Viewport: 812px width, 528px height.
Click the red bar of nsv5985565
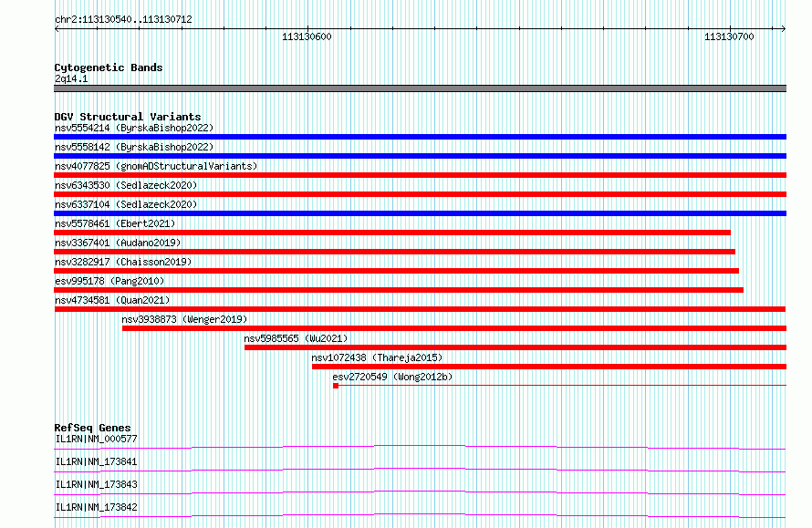(515, 347)
